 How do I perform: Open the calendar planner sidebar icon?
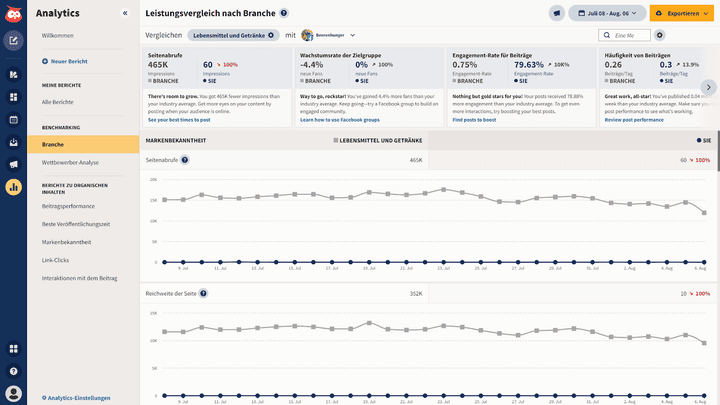pos(13,119)
